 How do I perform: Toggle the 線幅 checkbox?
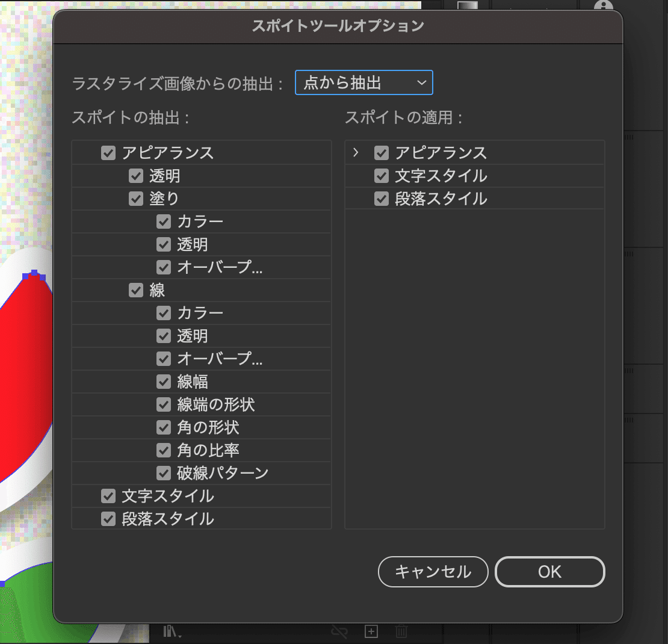[164, 382]
